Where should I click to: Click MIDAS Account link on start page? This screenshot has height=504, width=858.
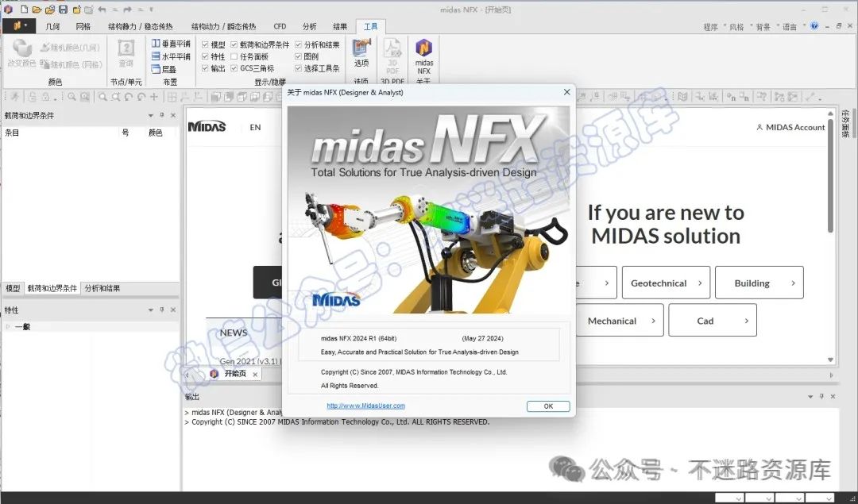point(790,127)
